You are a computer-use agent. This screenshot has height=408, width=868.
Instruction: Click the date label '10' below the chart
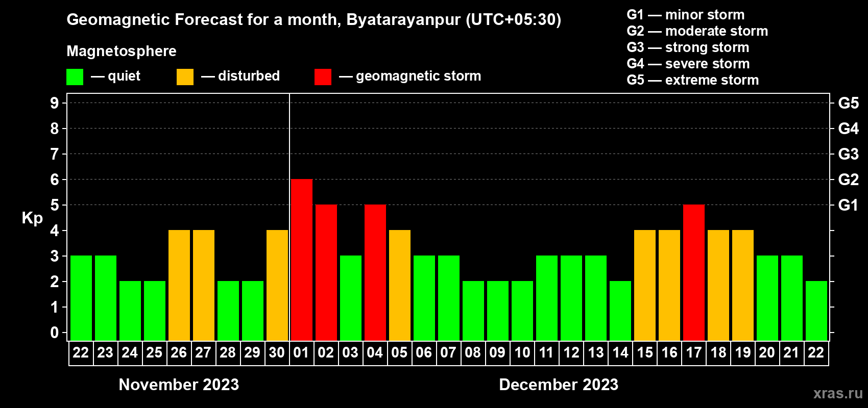(522, 352)
